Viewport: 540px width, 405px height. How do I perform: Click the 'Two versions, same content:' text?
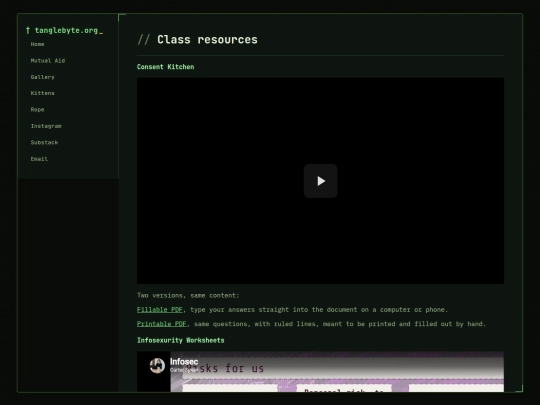[x=188, y=295]
